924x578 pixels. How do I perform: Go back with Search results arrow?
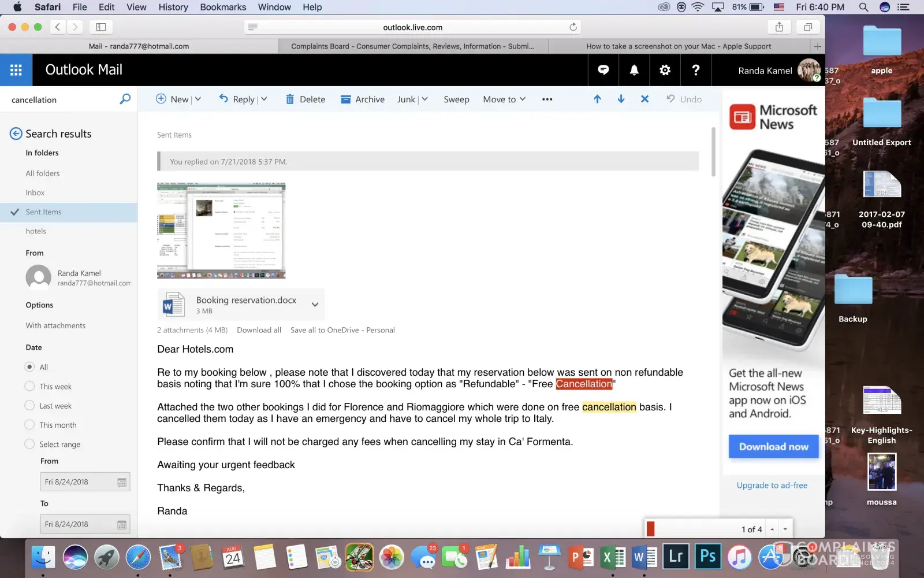point(16,134)
